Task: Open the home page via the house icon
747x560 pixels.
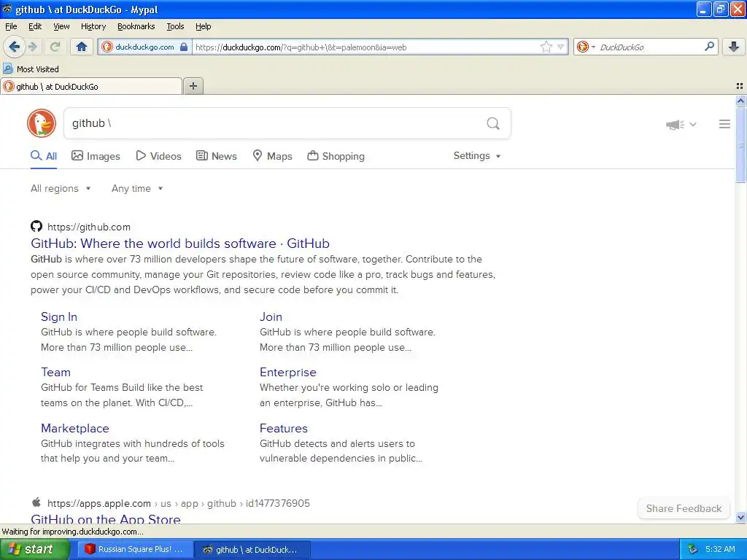Action: point(82,47)
